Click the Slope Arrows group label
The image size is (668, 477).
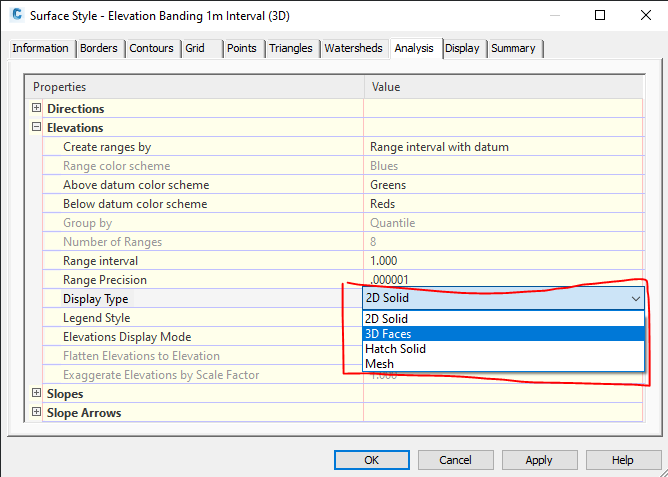84,412
